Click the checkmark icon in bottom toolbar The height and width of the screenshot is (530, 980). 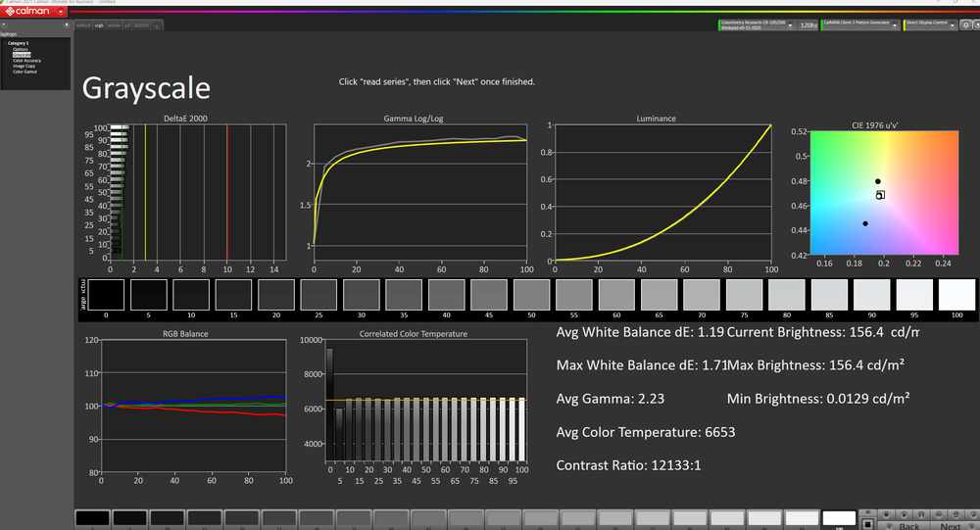coord(973,514)
